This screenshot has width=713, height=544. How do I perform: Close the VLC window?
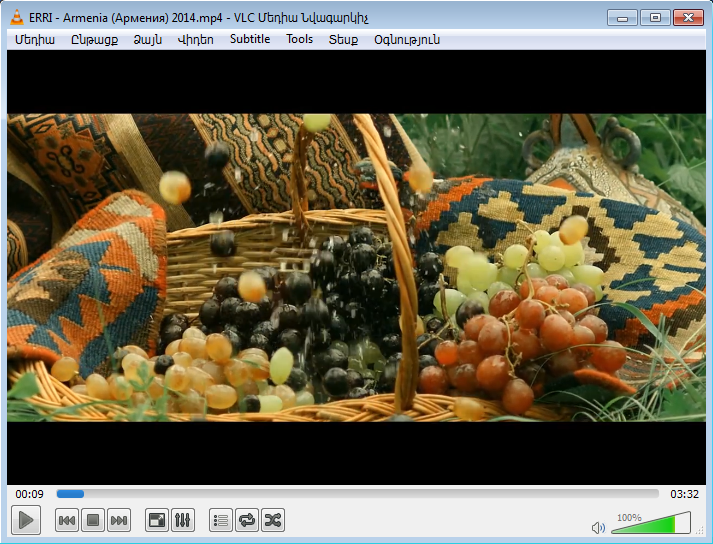point(688,18)
